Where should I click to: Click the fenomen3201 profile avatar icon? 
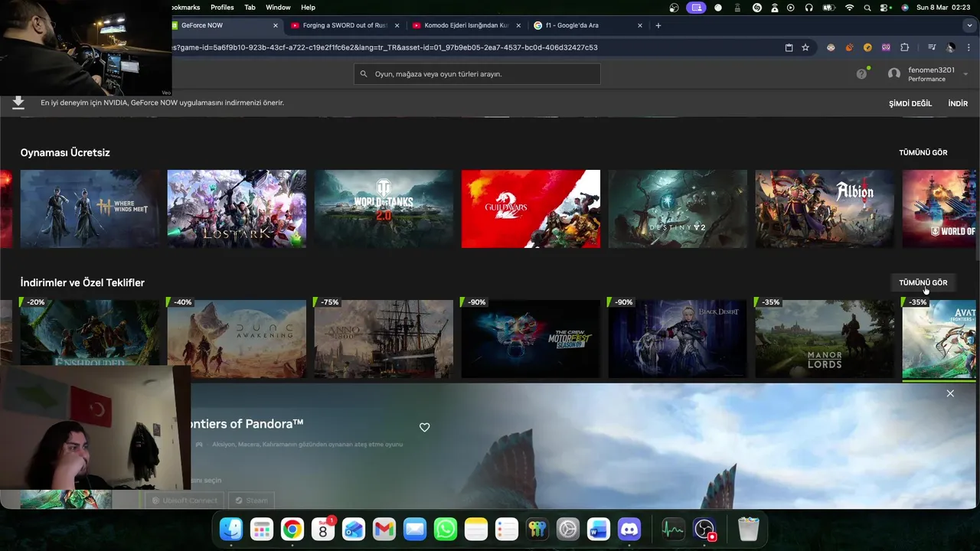[x=894, y=74]
